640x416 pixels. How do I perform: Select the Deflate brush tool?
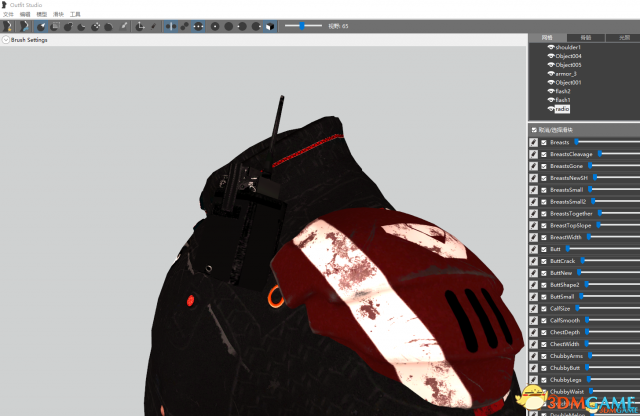(82, 27)
